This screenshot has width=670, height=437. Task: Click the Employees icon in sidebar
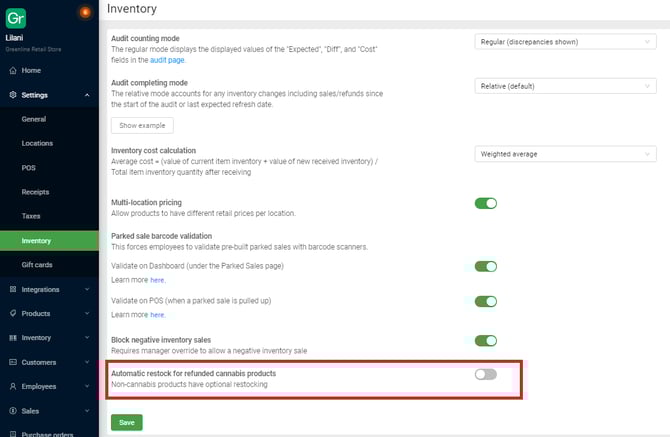[x=12, y=385]
